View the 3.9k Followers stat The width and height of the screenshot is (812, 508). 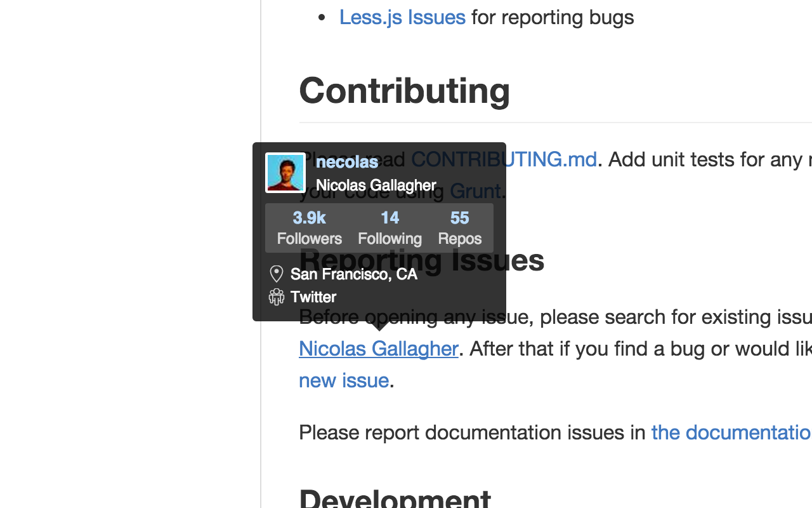pyautogui.click(x=310, y=227)
